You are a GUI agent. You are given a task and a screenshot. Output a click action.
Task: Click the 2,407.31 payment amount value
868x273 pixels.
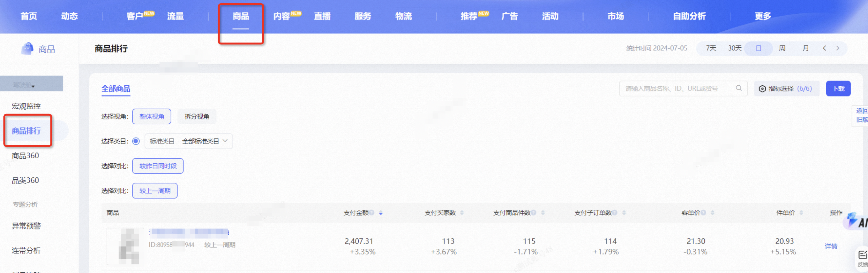click(x=358, y=241)
